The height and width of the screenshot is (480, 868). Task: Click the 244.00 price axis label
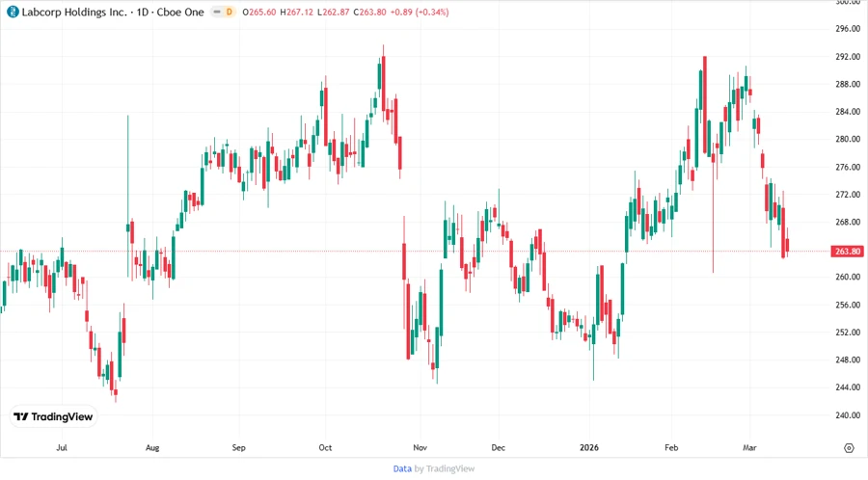coord(848,387)
